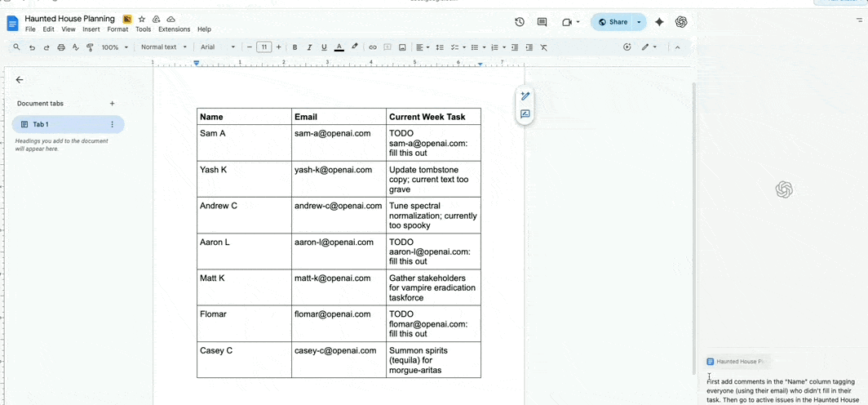Toggle italic formatting

[309, 47]
